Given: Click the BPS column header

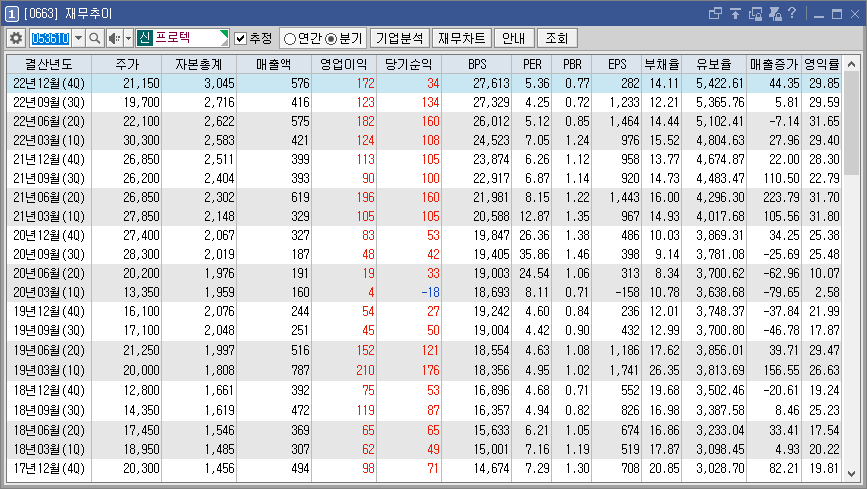Looking at the screenshot, I should [477, 64].
